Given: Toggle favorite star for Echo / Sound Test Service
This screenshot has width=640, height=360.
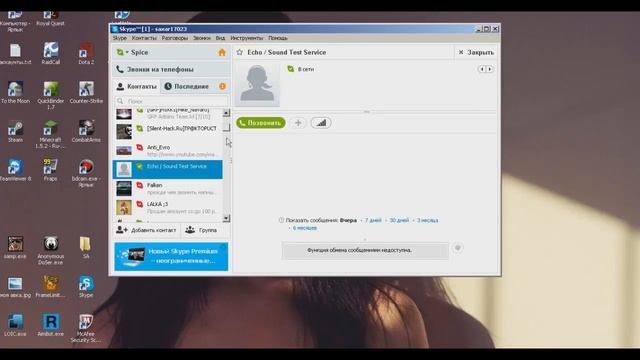Looking at the screenshot, I should [240, 52].
